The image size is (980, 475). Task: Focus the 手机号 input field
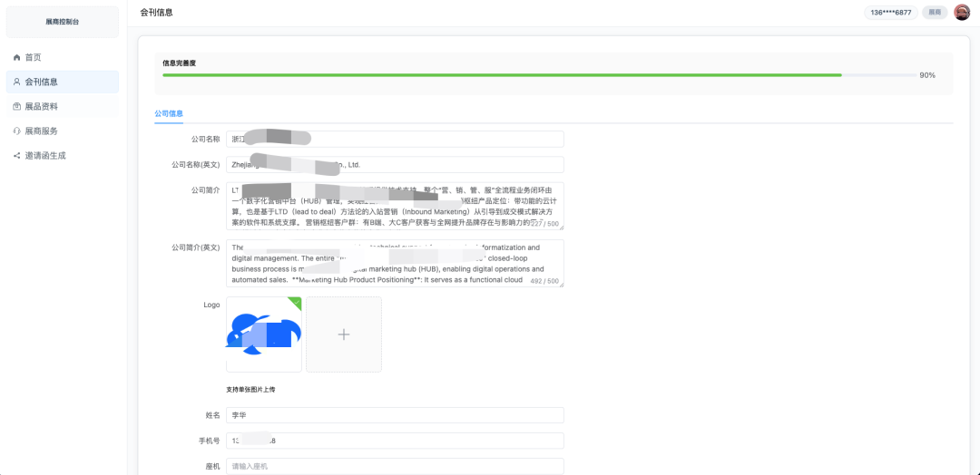point(395,441)
